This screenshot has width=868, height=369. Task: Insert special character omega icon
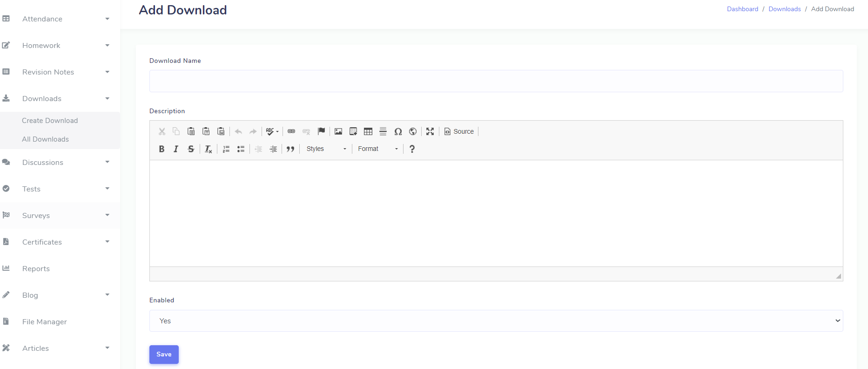click(398, 131)
